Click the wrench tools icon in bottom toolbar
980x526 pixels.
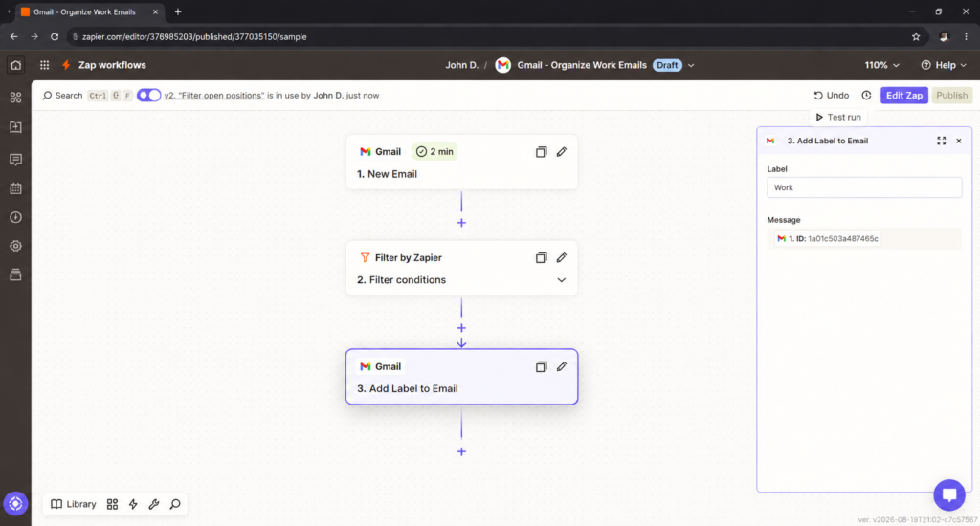click(154, 504)
